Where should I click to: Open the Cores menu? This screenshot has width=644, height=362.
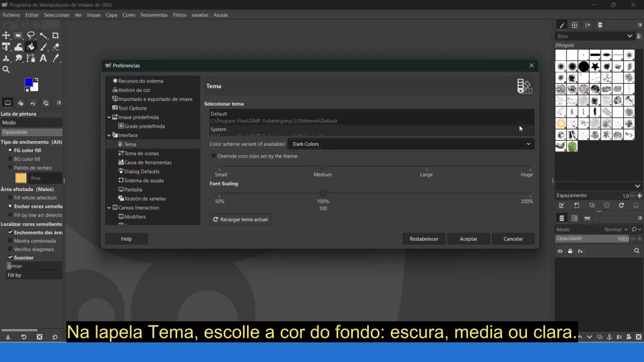(129, 15)
